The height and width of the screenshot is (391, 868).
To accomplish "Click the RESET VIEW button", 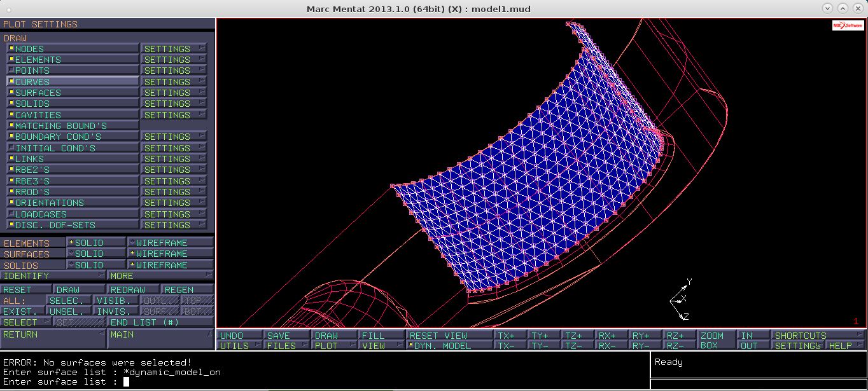I will [x=449, y=335].
